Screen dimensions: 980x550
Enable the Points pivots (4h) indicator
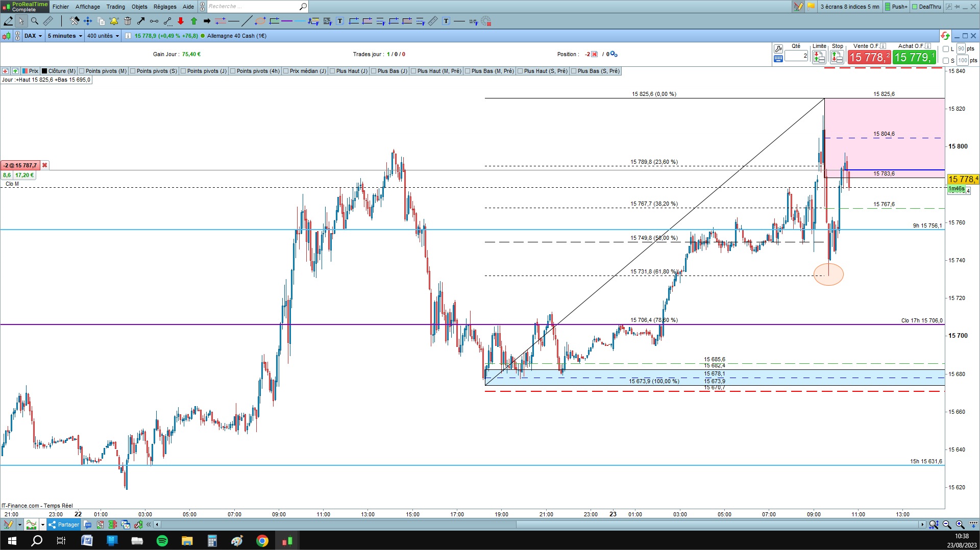(233, 71)
